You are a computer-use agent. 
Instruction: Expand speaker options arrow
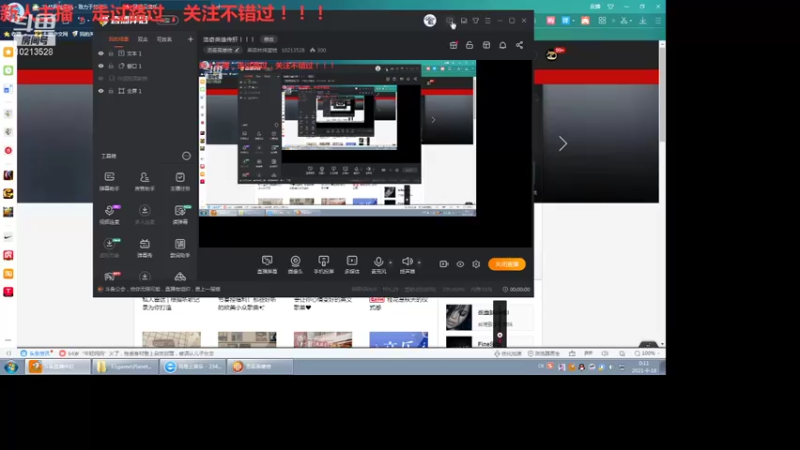(x=419, y=262)
